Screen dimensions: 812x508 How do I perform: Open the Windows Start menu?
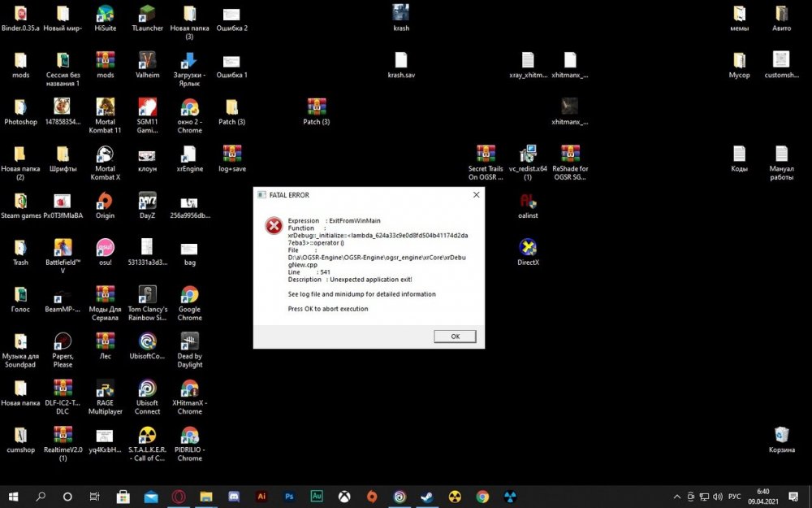pyautogui.click(x=13, y=497)
